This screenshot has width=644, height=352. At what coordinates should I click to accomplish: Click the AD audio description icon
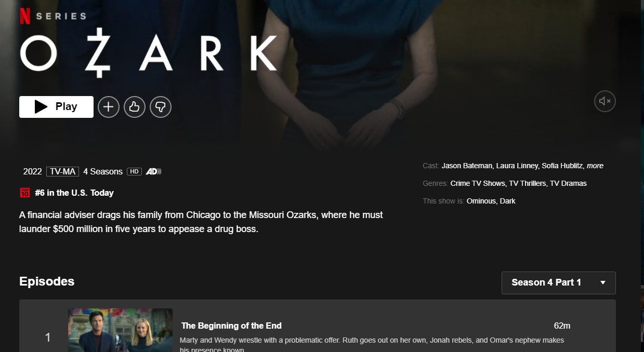(x=153, y=171)
